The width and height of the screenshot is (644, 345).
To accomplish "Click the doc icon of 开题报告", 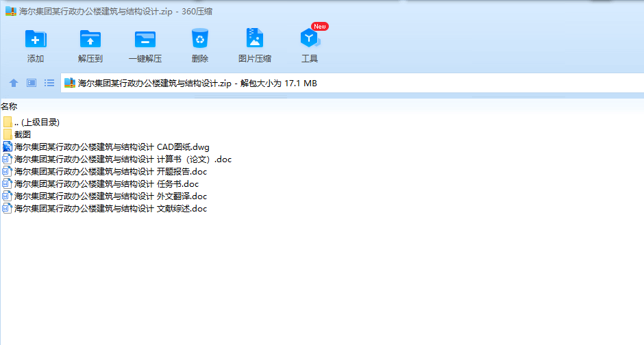I will pos(7,172).
